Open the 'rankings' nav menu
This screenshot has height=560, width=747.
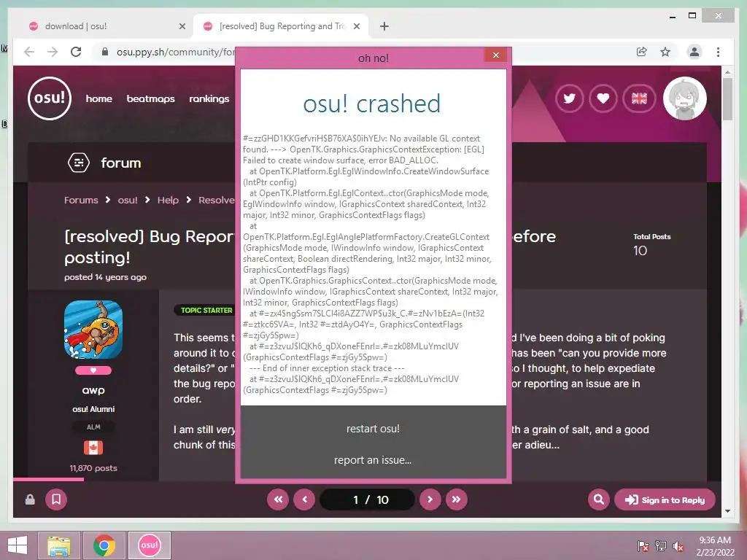tap(209, 98)
